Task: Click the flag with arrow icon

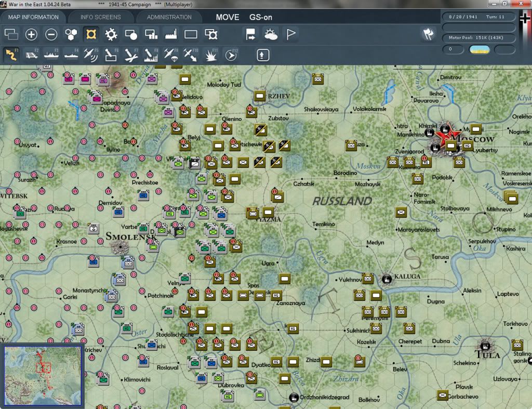Action: (251, 34)
